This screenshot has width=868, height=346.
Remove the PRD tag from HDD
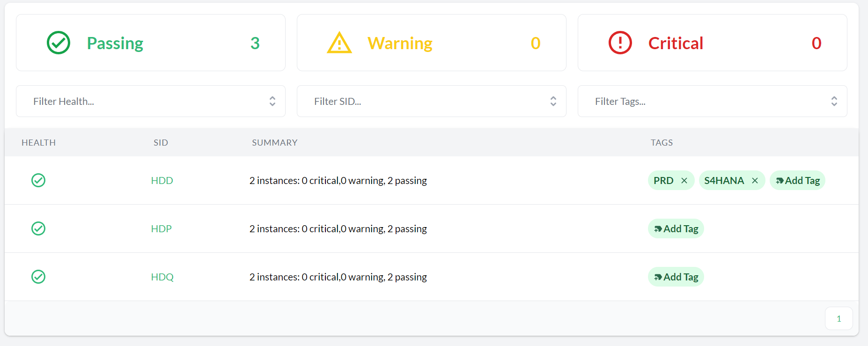(684, 181)
